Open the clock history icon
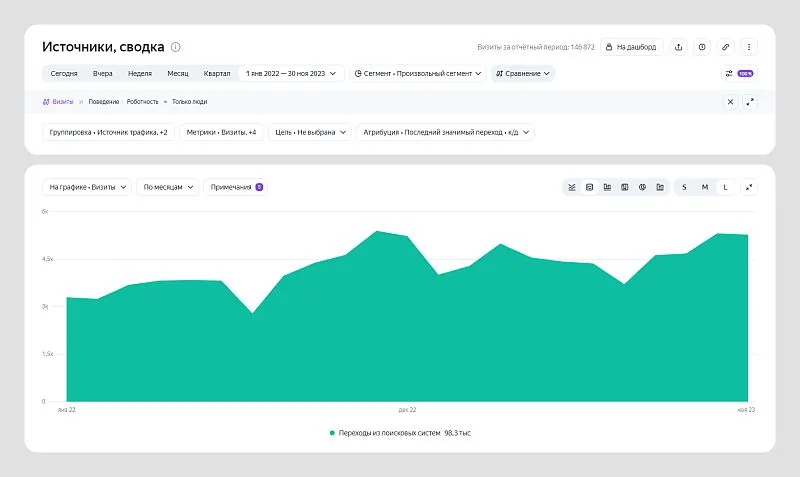 (702, 47)
